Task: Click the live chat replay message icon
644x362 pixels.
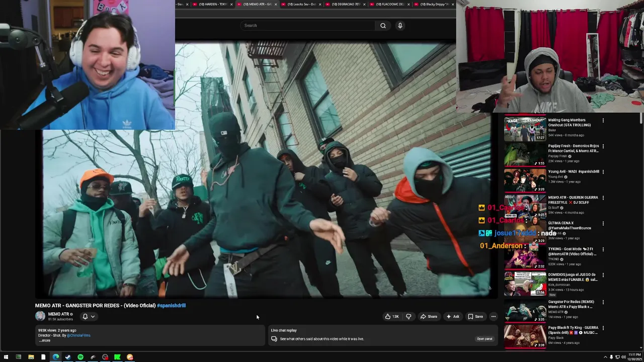Action: click(x=274, y=339)
